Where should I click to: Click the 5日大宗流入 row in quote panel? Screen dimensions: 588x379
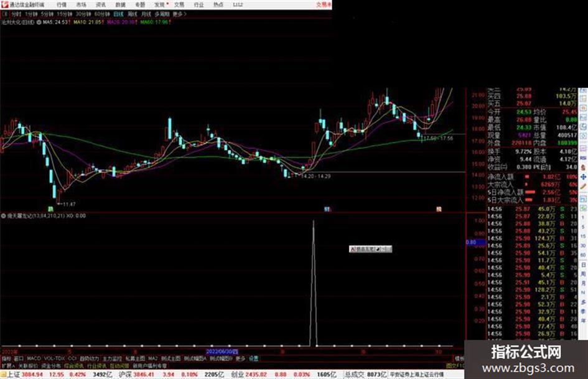point(532,200)
